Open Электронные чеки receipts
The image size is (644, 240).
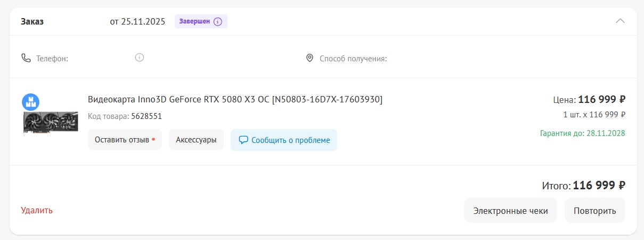pos(510,210)
